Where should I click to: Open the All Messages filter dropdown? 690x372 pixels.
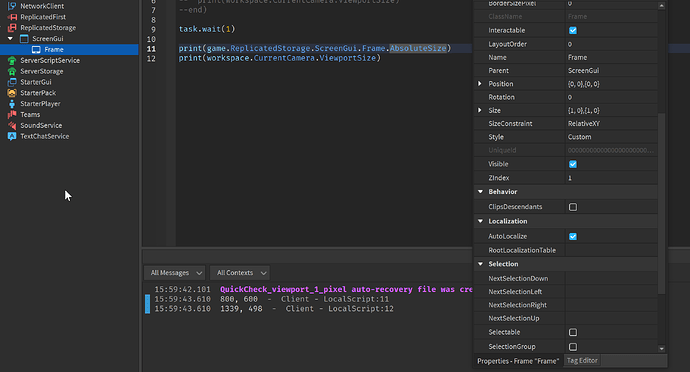(x=175, y=273)
